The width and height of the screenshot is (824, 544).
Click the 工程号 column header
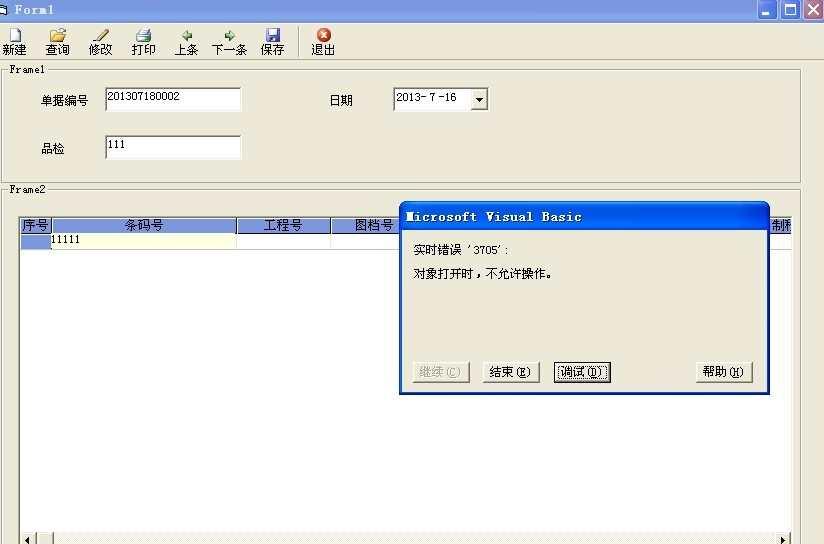[283, 225]
